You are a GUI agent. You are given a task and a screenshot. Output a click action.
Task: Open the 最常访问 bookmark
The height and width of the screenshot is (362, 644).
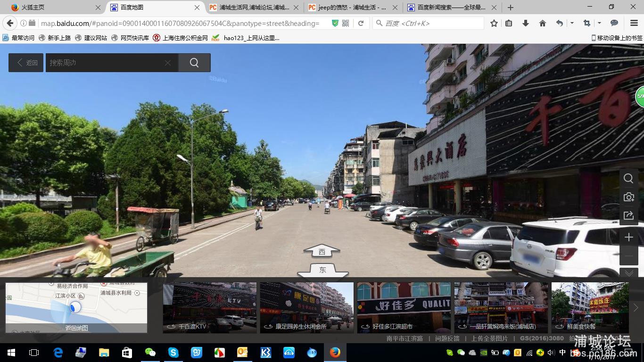(18, 38)
